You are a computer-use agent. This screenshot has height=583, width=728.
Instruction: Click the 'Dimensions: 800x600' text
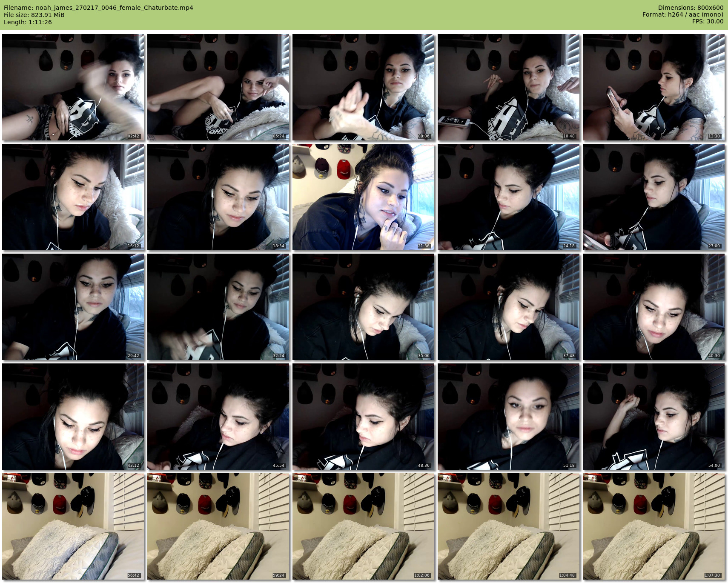click(691, 8)
